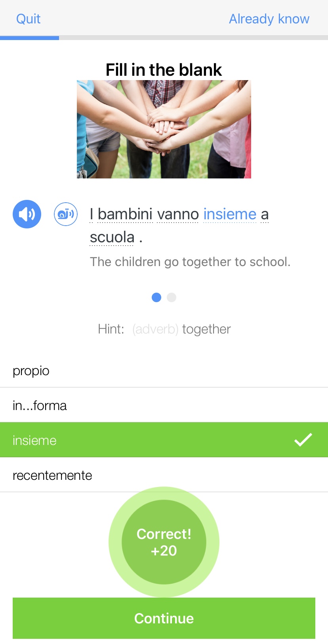The height and width of the screenshot is (644, 328).
Task: Play the sentence audio with speaker icon
Action: click(27, 214)
